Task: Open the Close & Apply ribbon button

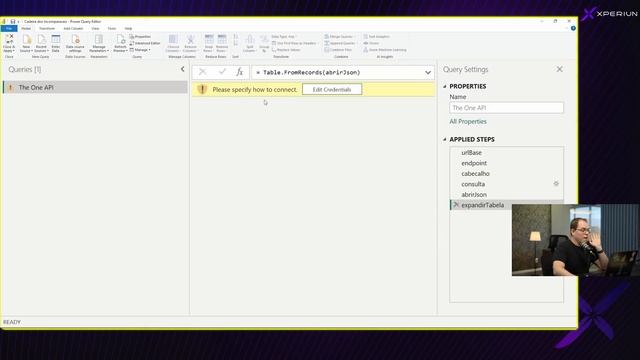Action: pyautogui.click(x=9, y=43)
